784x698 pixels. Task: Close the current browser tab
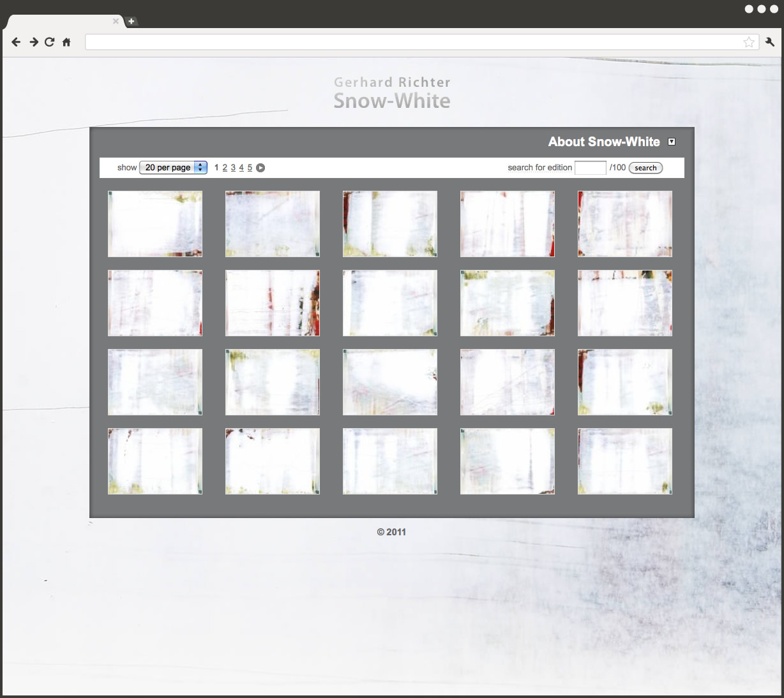[x=116, y=21]
